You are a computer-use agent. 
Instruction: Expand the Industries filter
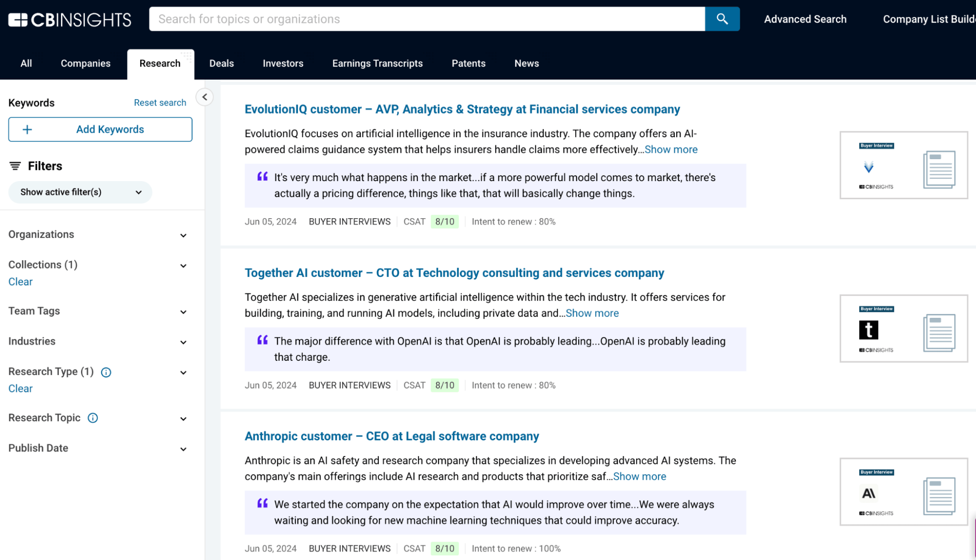tap(183, 342)
